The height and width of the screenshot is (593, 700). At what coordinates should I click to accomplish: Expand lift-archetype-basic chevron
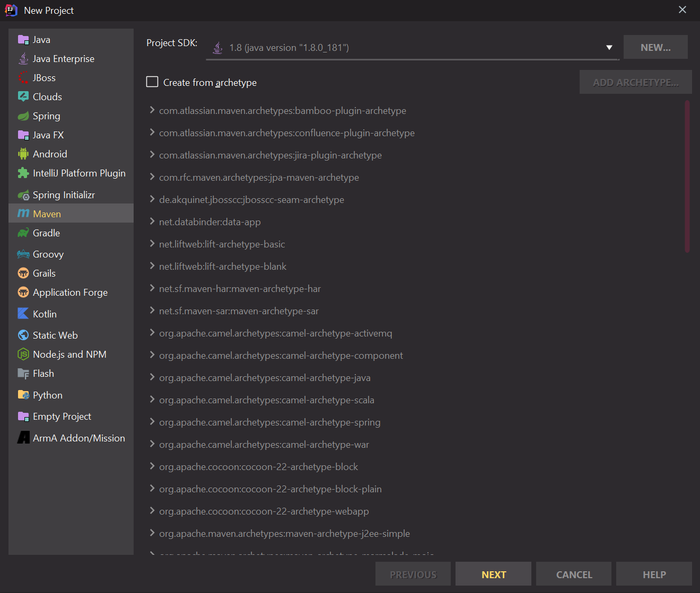pyautogui.click(x=152, y=244)
